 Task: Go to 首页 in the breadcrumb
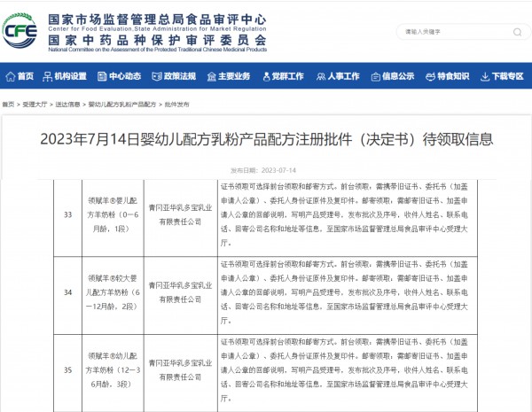pos(8,105)
